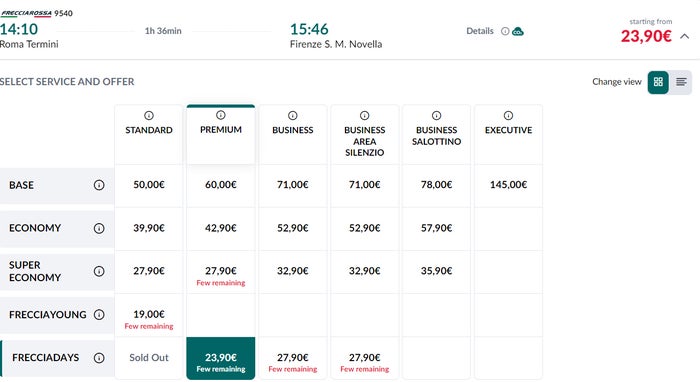Click the green CO2 cloud icon
This screenshot has width=700, height=382.
pos(518,31)
